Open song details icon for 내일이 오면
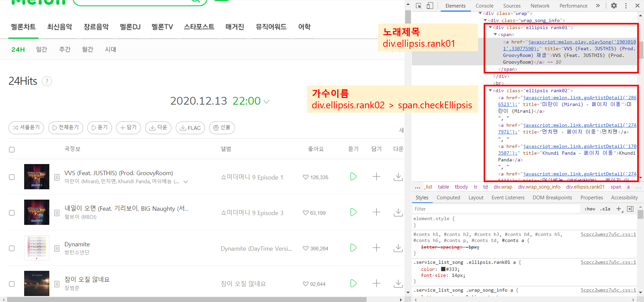Screen dimensions: 644x302 (x=57, y=213)
